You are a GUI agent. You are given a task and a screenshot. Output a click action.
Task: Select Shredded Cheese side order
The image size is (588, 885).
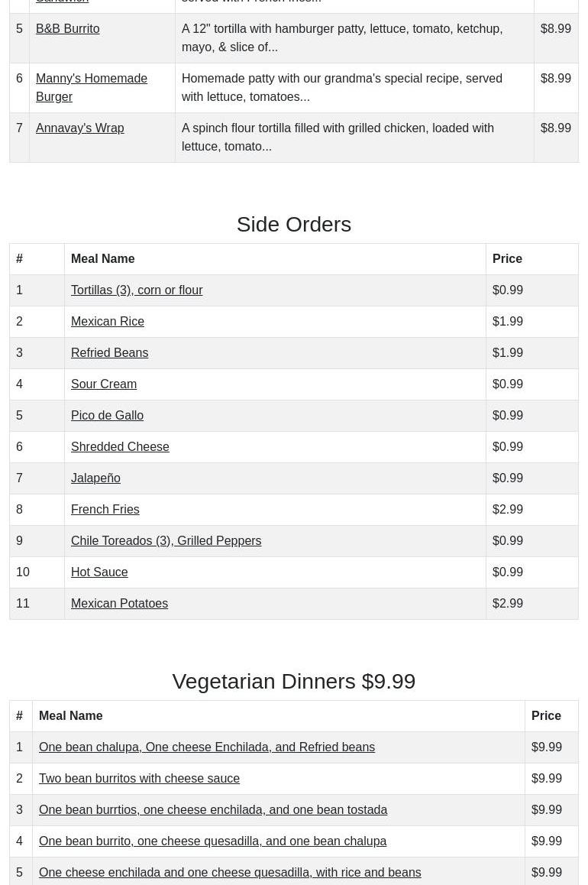tap(120, 447)
